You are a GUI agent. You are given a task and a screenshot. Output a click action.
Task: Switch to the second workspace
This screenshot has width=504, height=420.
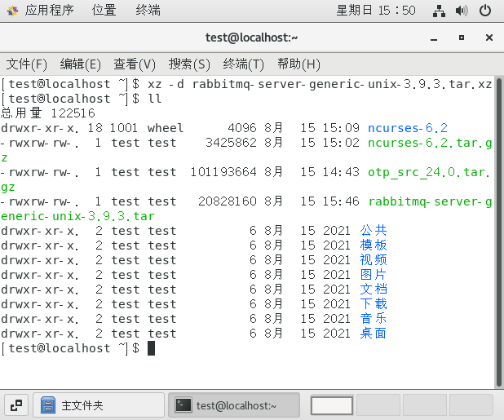378,405
